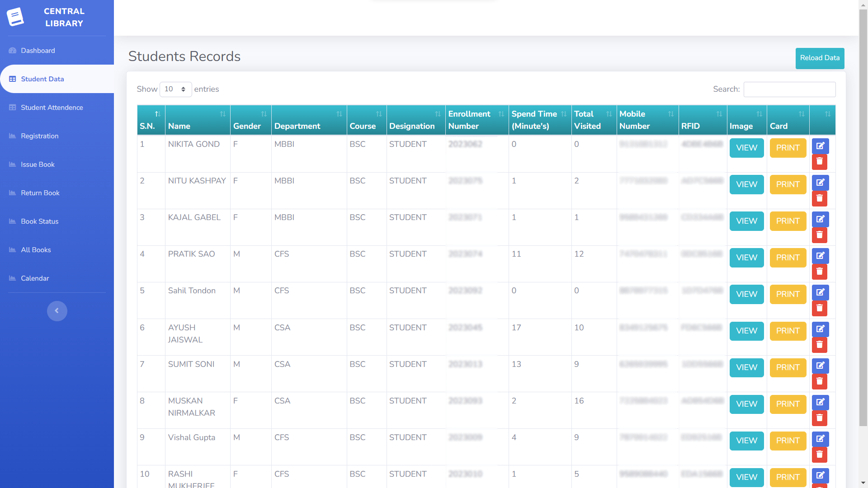Screen dimensions: 868x488
Task: Delete KAJAL GABEL's record
Action: (819, 235)
